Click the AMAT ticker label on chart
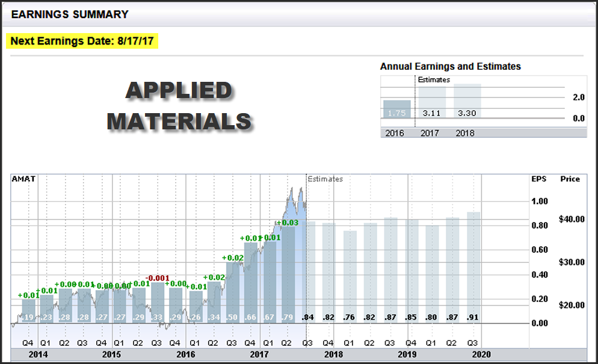Screen dimensions: 598x364 coord(23,179)
